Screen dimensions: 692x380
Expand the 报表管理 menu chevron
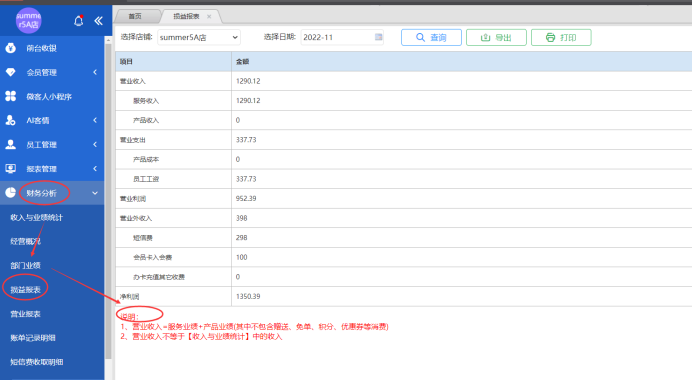pos(95,169)
